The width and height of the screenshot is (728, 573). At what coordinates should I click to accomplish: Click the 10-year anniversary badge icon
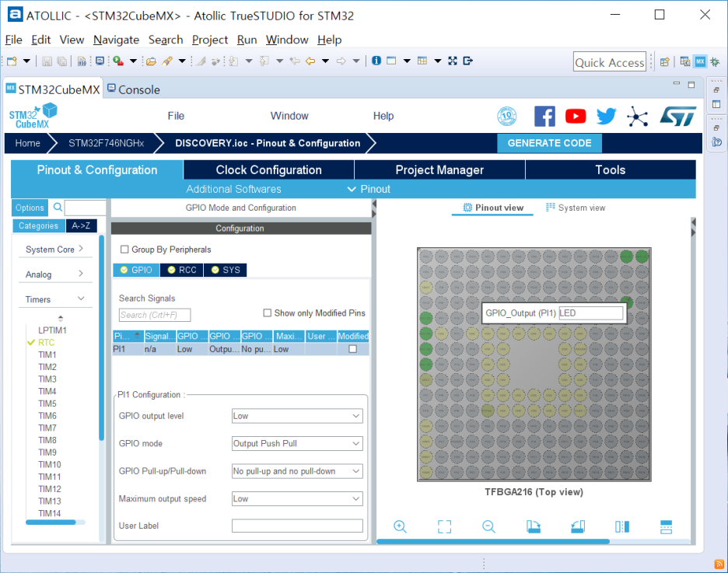(x=506, y=116)
